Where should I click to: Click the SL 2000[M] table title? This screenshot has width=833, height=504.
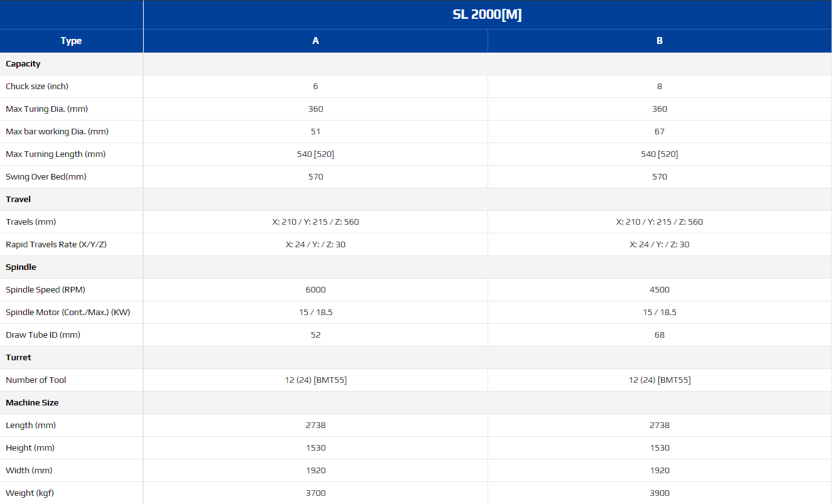coord(487,14)
